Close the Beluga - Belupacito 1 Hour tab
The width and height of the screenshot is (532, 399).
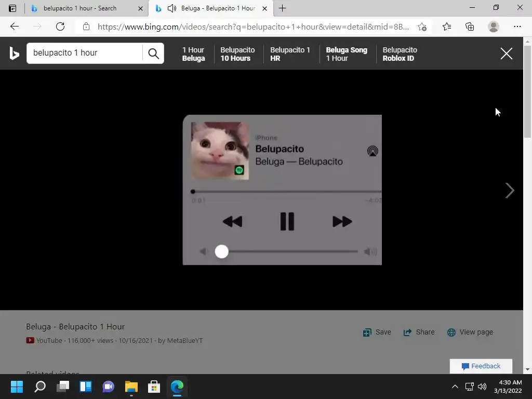pyautogui.click(x=264, y=8)
